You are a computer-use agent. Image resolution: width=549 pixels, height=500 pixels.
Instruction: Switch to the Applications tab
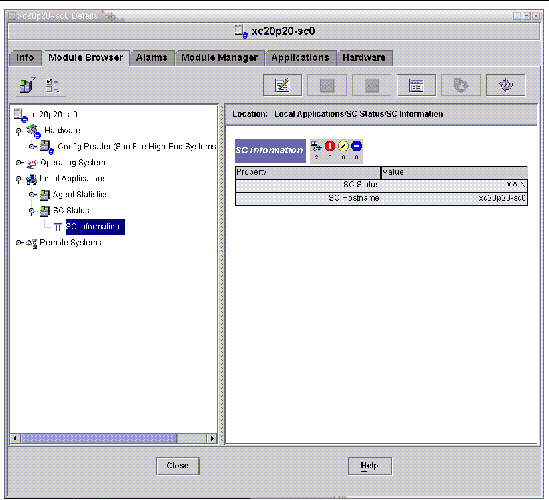coord(300,58)
